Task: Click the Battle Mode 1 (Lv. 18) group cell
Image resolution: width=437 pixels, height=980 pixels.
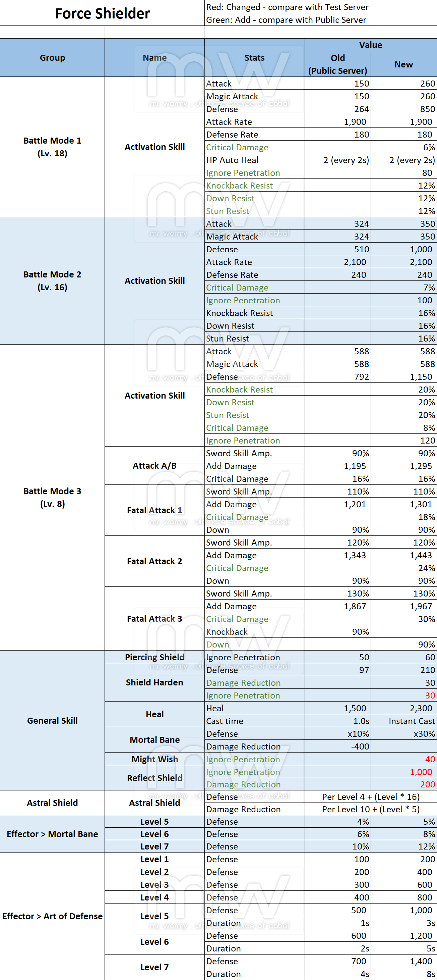Action: pyautogui.click(x=52, y=147)
